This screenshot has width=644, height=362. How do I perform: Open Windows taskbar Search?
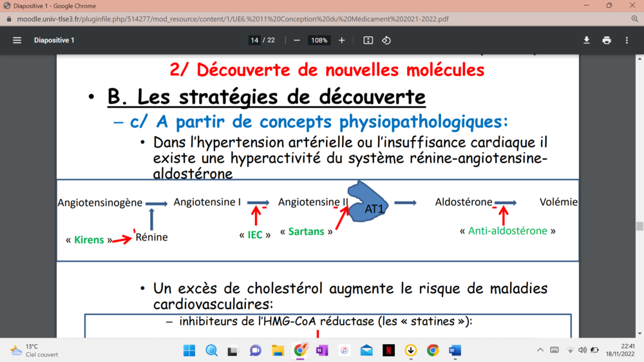point(211,350)
